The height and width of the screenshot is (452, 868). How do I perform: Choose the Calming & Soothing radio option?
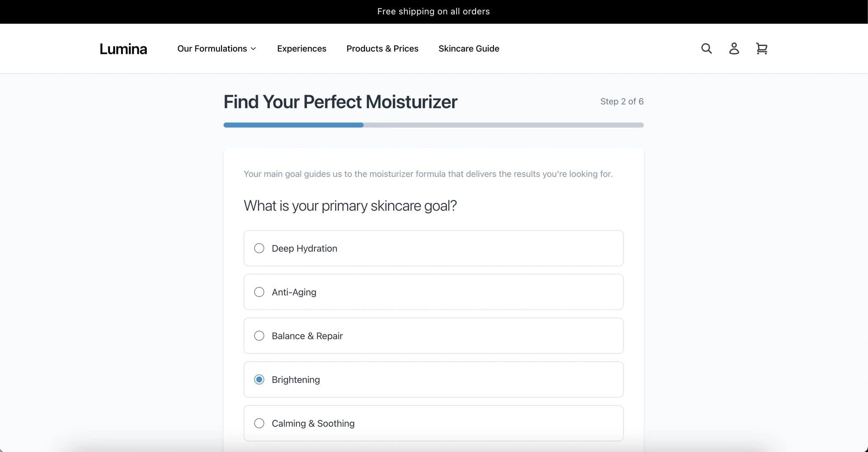coord(259,424)
